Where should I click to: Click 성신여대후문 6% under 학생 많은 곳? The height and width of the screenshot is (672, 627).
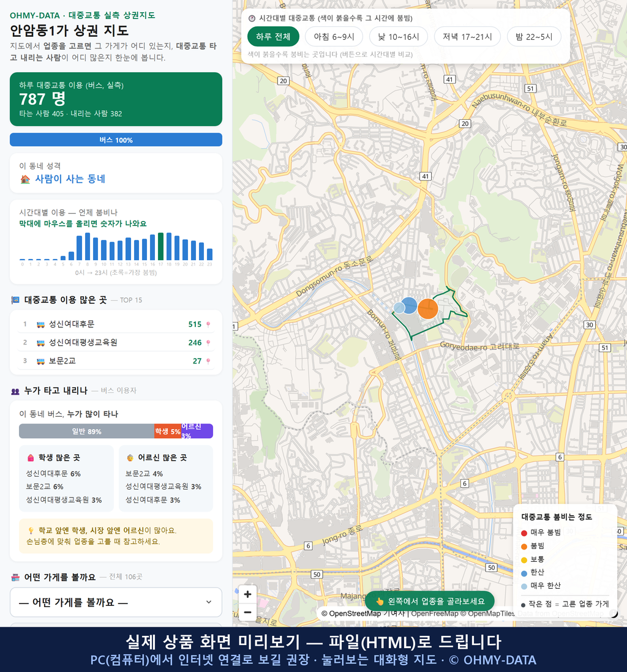pyautogui.click(x=53, y=474)
